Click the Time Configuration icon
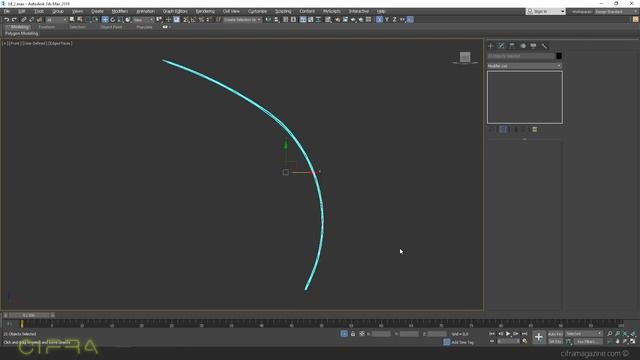The image size is (640, 360). click(525, 341)
